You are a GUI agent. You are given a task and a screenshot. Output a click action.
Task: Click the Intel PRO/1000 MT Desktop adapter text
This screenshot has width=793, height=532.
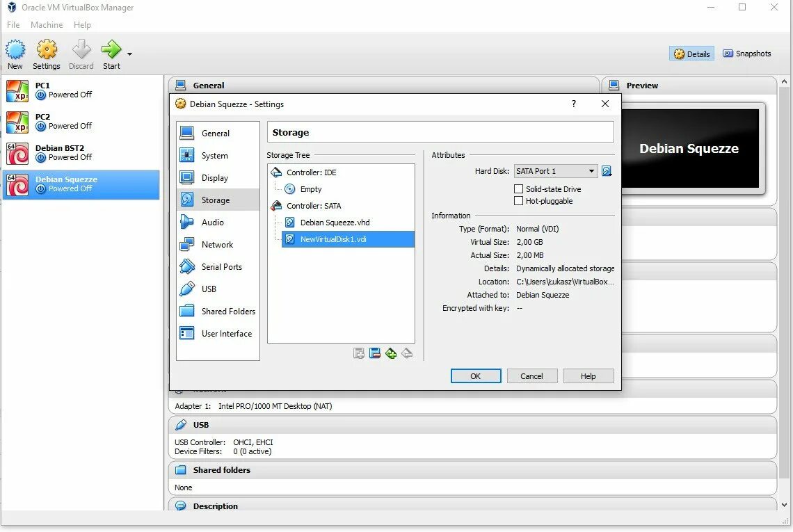(x=275, y=406)
